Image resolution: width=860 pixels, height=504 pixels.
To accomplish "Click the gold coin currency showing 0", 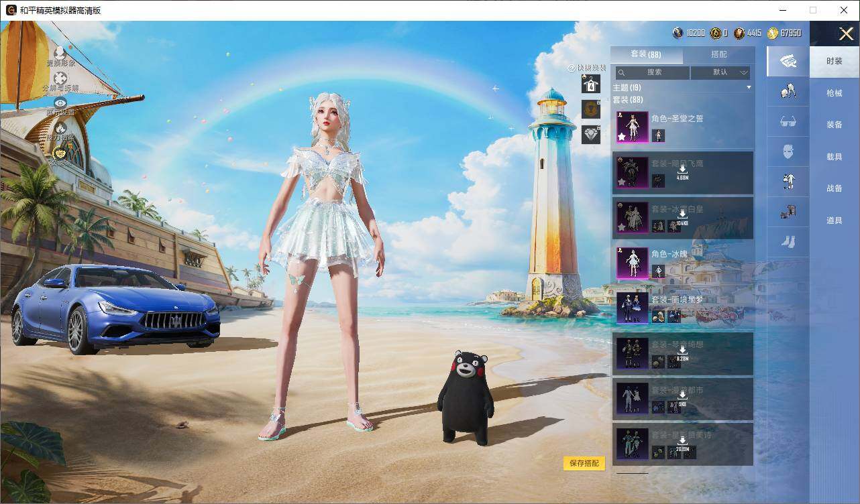I will tap(716, 32).
